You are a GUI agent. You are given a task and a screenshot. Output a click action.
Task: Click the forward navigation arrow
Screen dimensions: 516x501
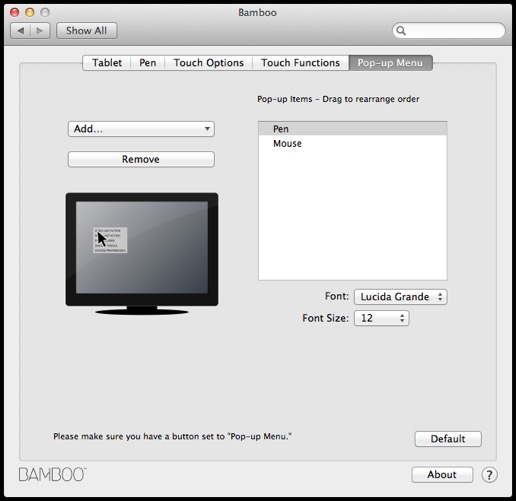point(40,31)
